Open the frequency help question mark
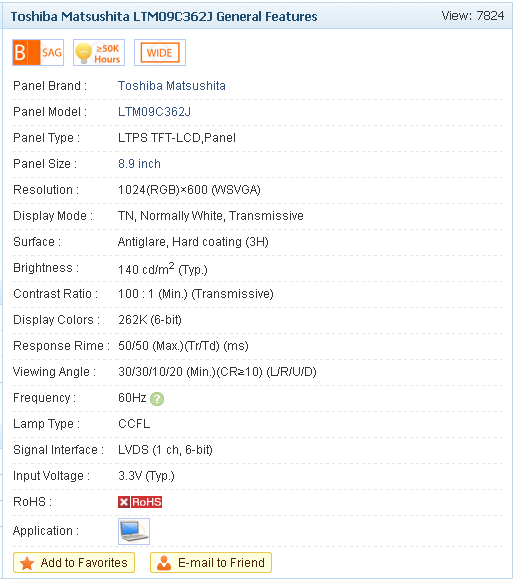This screenshot has width=518, height=582. click(x=157, y=399)
